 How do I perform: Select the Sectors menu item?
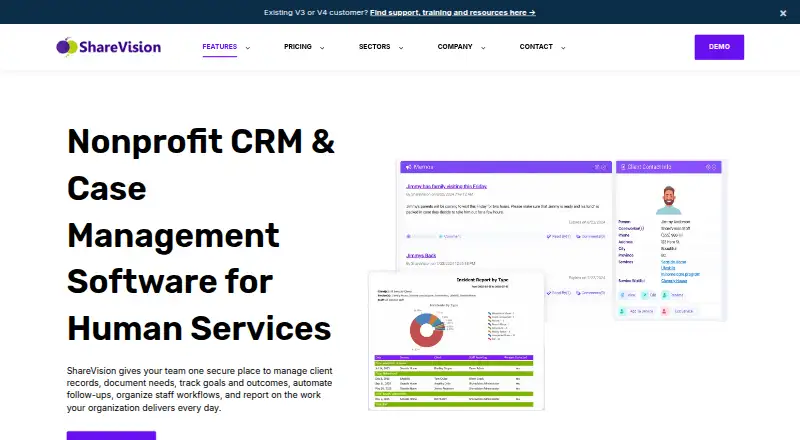374,46
